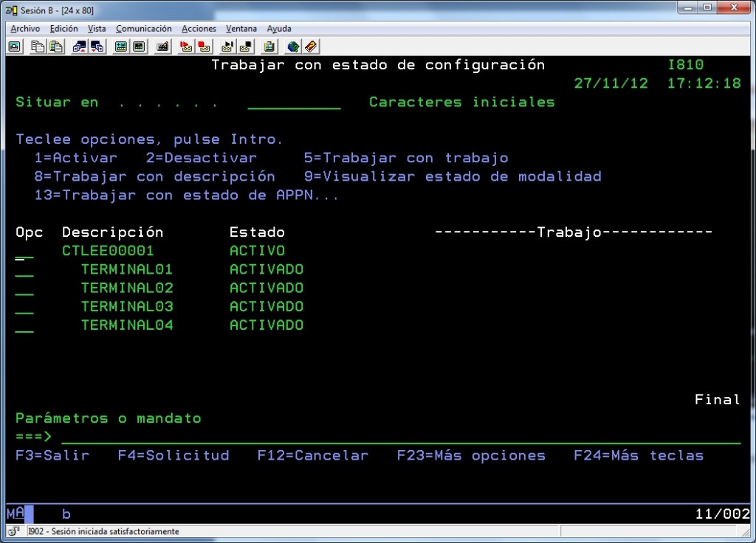Screen dimensions: 756x543
Task: Click the Sesión B title bar icon
Action: (x=12, y=10)
